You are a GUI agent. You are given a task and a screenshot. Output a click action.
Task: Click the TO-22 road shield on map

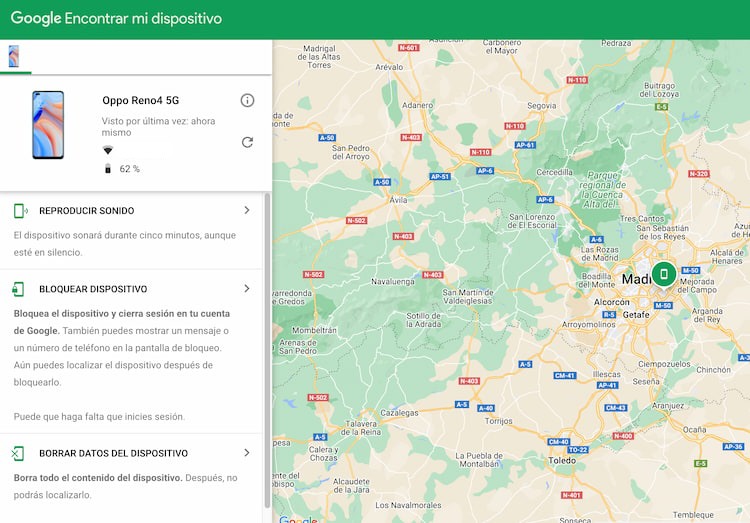(x=578, y=450)
